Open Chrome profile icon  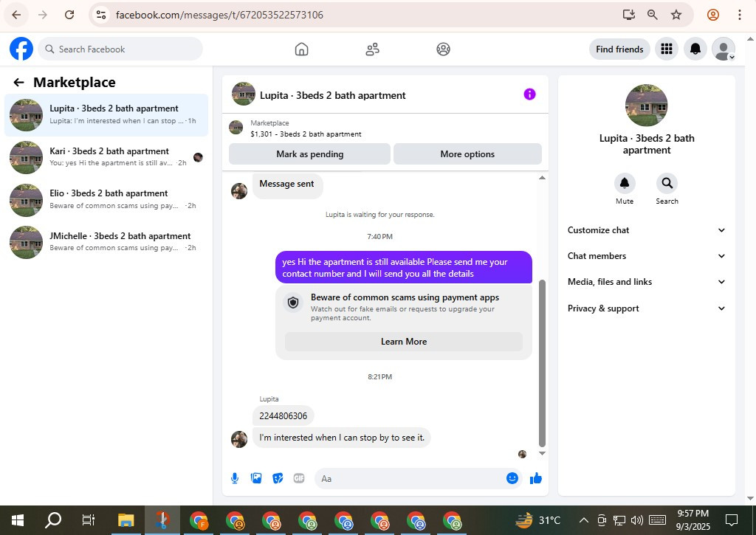coord(713,15)
